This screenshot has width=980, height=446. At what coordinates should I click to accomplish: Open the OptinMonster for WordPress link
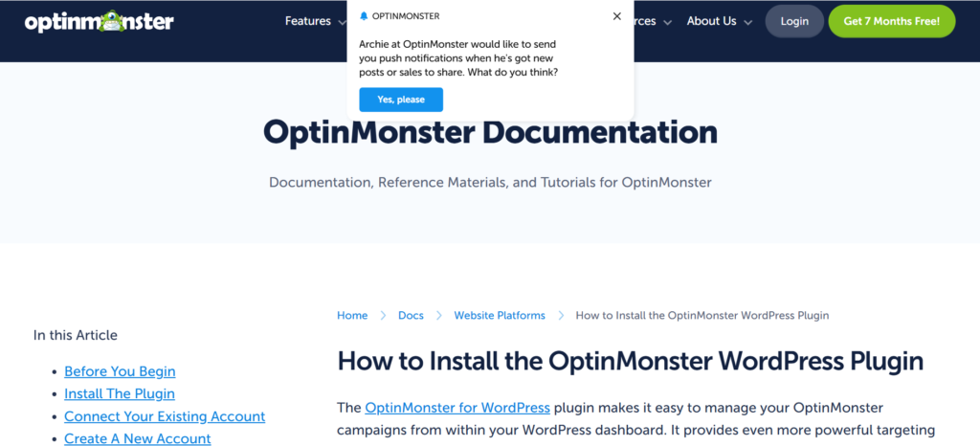click(x=457, y=408)
